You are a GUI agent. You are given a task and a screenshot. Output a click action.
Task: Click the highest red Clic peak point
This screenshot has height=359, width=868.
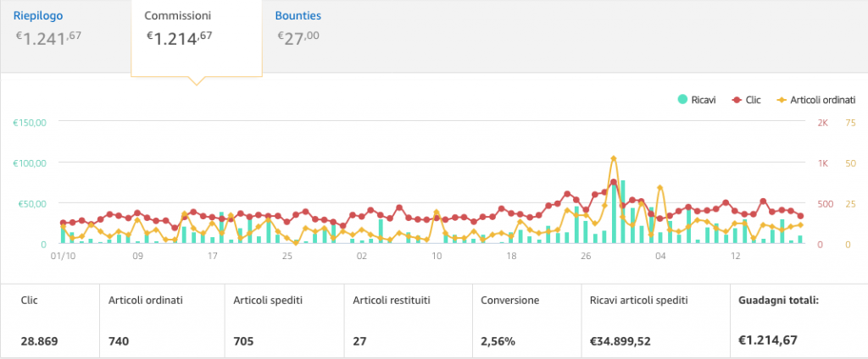(x=614, y=182)
